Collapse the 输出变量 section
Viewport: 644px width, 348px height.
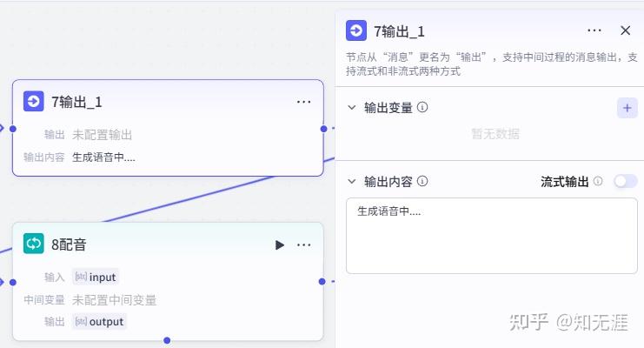coord(352,107)
